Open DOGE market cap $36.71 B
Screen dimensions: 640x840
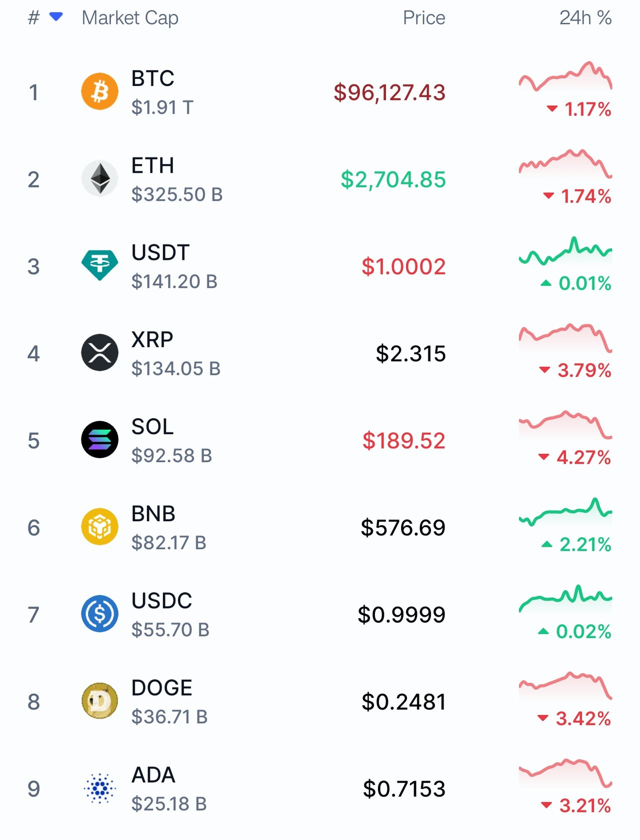pos(169,717)
